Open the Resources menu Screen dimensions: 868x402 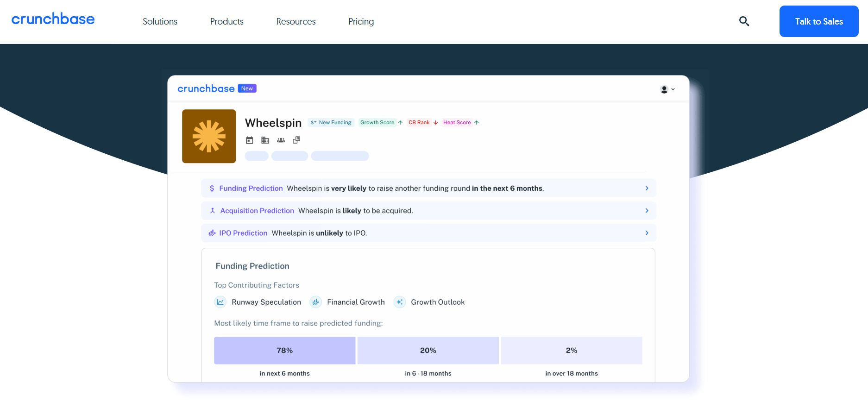point(296,21)
